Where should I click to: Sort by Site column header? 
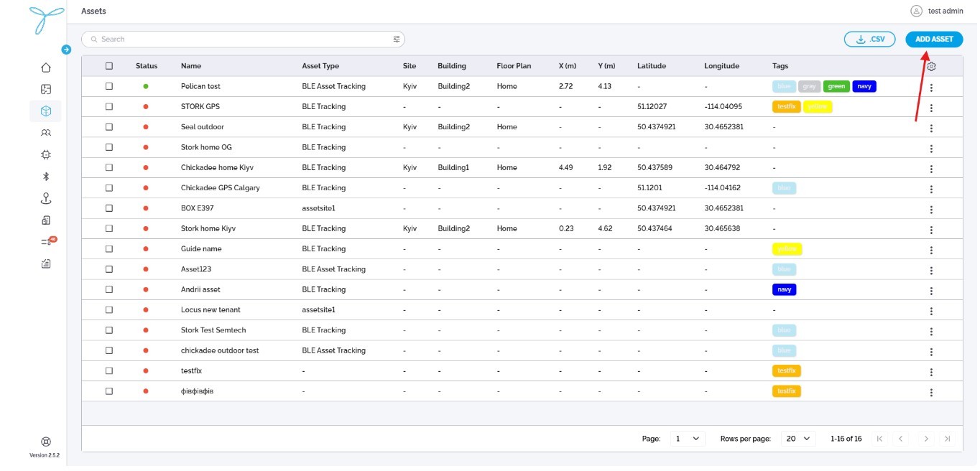tap(410, 66)
